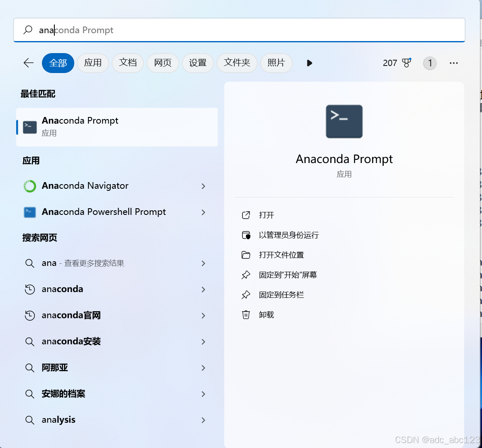Select the 文件夹 filter tab
Screen dimensions: 482x448
click(237, 63)
